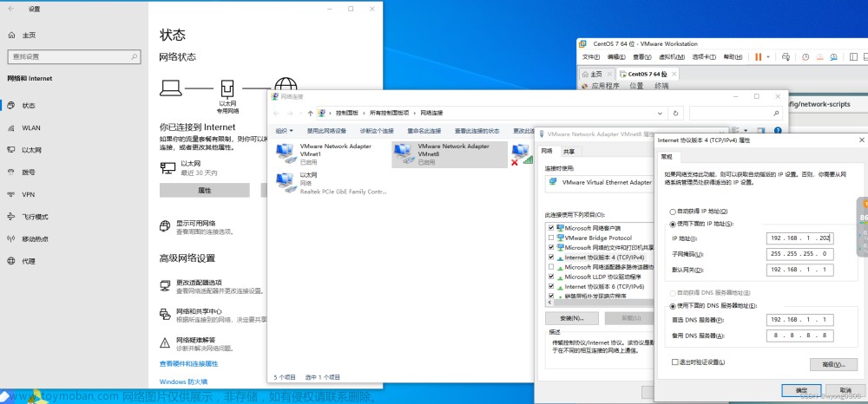Click the 安装(N)... button
Image resolution: width=868 pixels, height=404 pixels.
coord(572,318)
